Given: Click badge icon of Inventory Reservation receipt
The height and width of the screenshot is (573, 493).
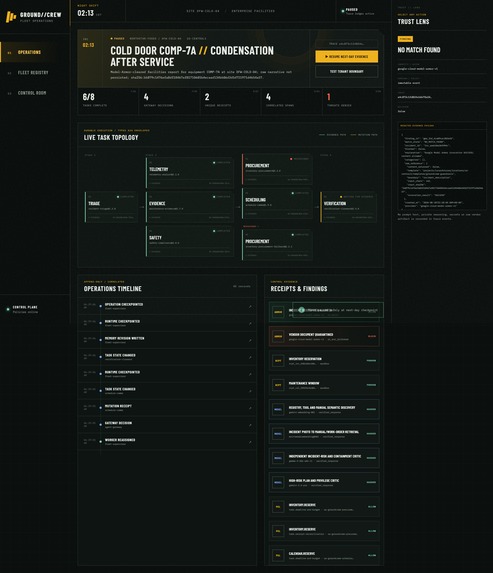Looking at the screenshot, I should click(278, 361).
